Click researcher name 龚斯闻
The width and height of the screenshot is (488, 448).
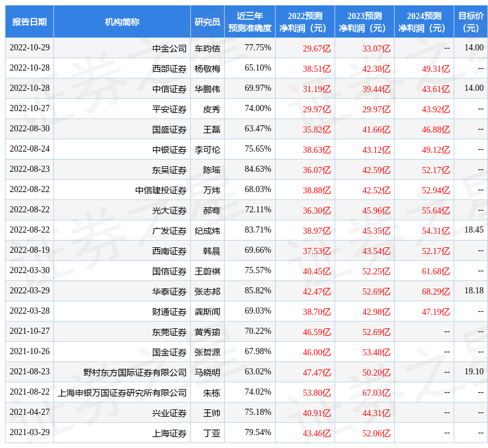point(207,311)
